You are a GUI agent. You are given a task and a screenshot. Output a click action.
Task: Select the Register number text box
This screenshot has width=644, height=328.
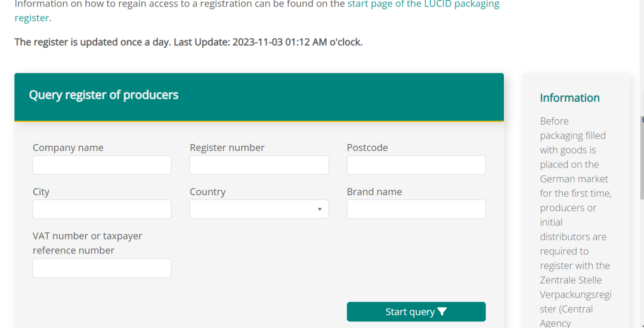pyautogui.click(x=259, y=165)
